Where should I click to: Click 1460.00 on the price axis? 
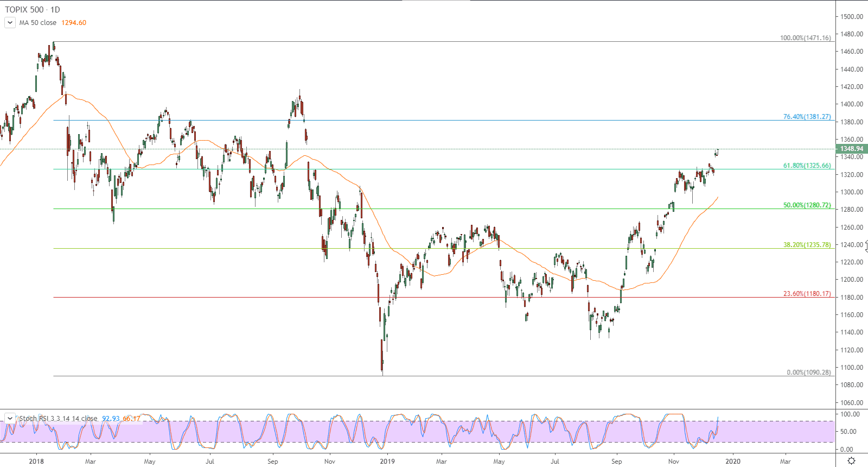[852, 52]
